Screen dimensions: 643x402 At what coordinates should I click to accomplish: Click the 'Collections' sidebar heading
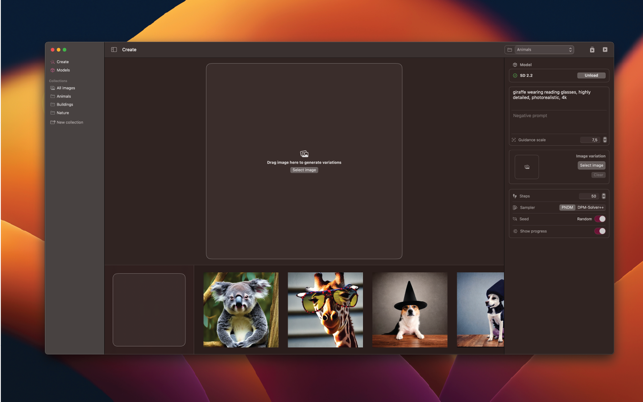58,81
